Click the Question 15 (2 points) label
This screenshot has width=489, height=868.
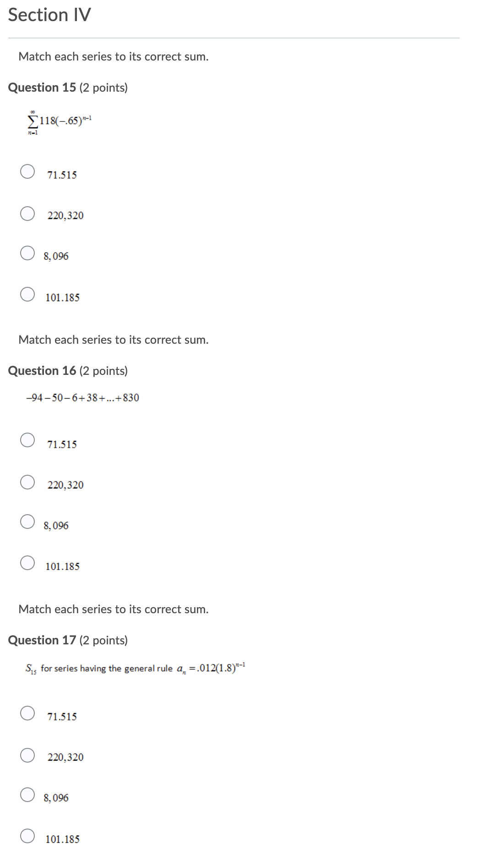click(68, 88)
